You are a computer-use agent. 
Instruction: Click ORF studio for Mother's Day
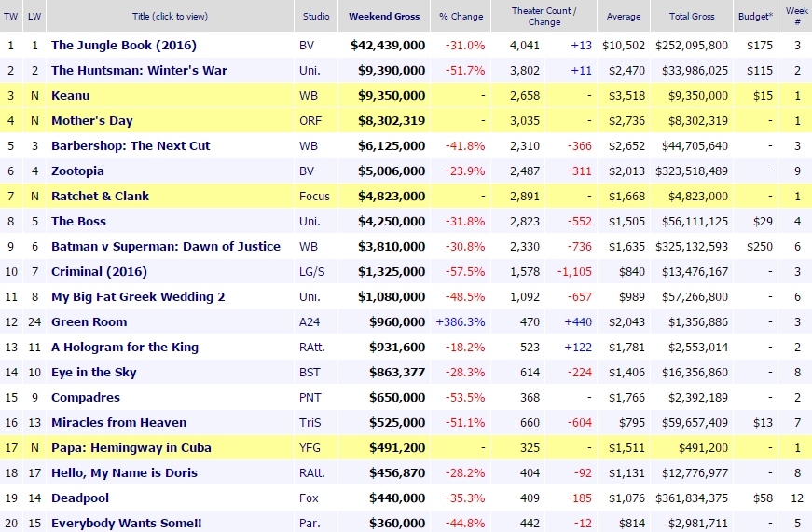coord(310,121)
